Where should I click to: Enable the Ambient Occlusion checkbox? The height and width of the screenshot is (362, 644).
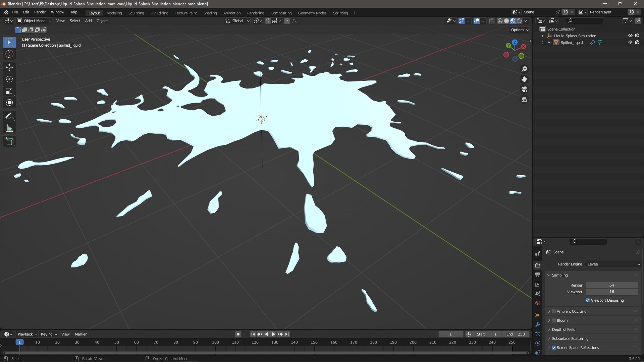[554, 311]
